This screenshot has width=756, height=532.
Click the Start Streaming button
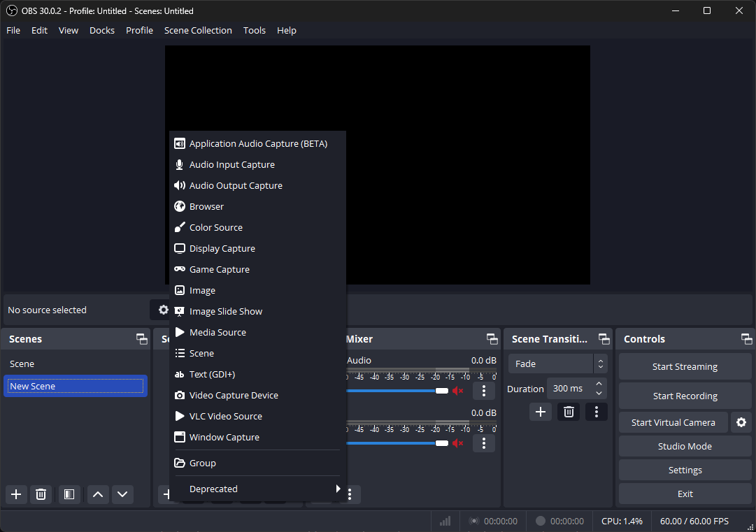pos(684,366)
